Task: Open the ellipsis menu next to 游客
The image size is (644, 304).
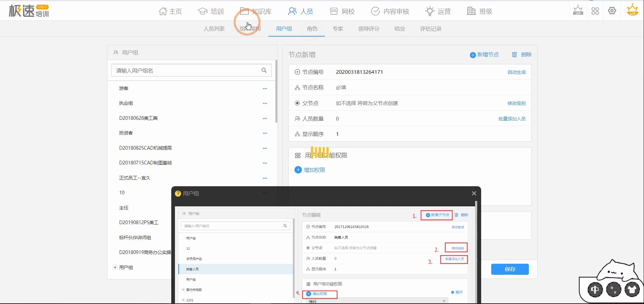Action: 265,88
